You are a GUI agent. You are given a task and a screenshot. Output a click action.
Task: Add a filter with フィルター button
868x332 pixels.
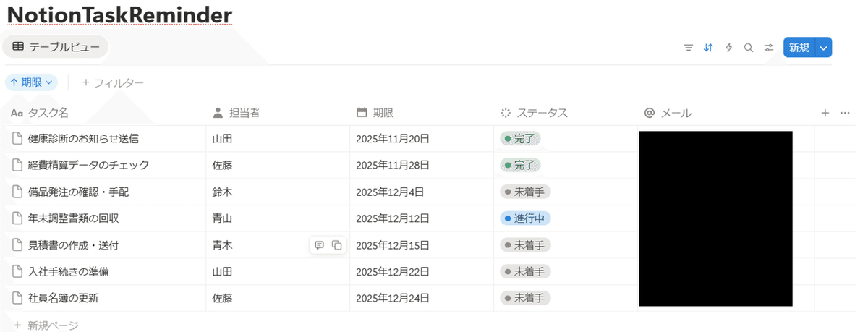113,82
